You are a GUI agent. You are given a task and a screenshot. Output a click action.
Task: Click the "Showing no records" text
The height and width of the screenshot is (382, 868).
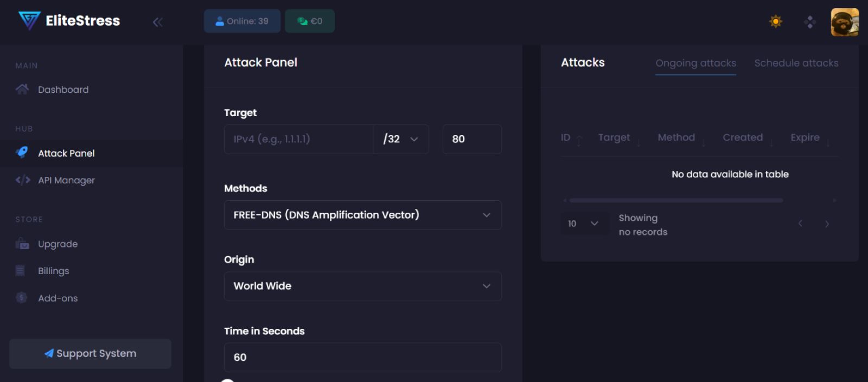coord(643,225)
